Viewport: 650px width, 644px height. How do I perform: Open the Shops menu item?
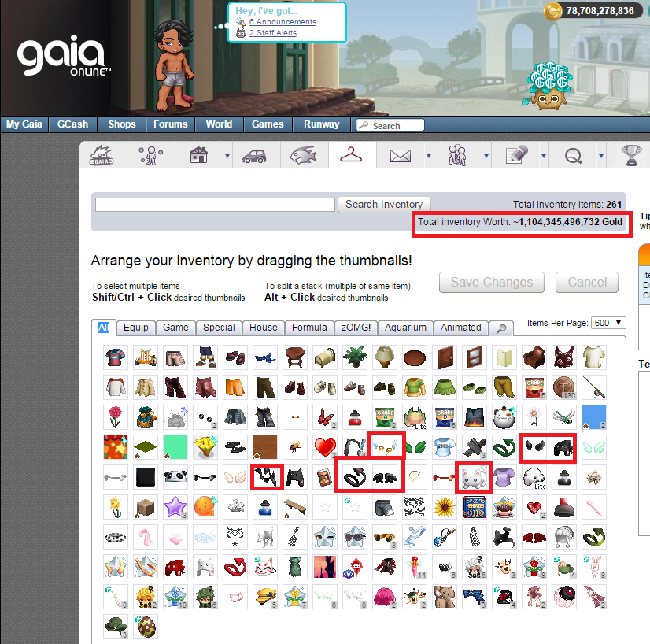[122, 124]
